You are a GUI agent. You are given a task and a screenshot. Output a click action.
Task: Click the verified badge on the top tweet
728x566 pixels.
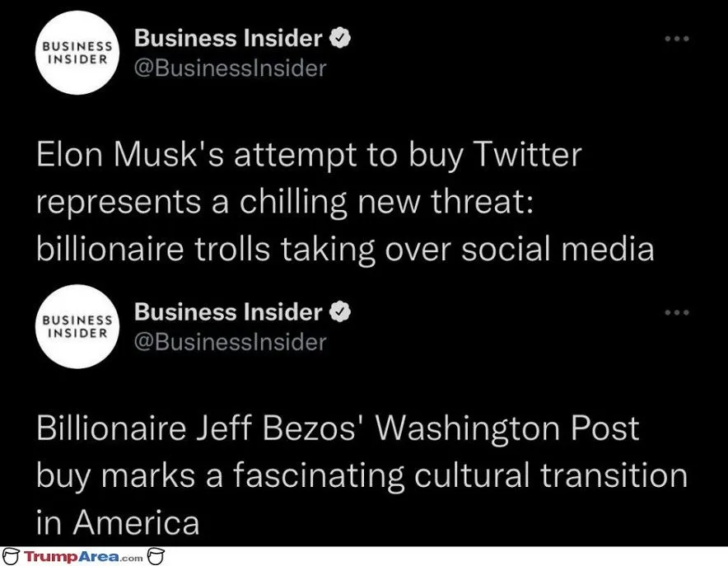point(339,38)
